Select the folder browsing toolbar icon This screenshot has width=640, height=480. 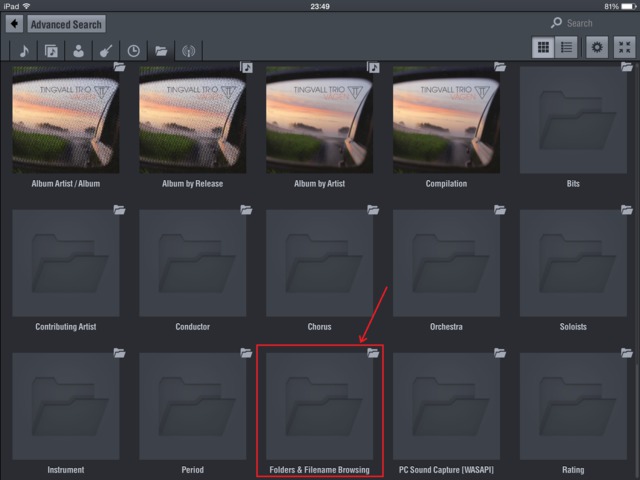coord(159,50)
